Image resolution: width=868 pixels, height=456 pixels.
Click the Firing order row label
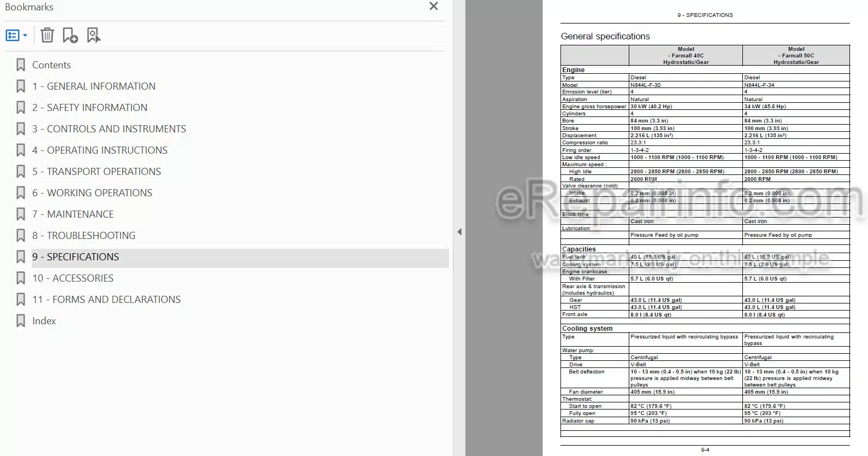coord(576,150)
